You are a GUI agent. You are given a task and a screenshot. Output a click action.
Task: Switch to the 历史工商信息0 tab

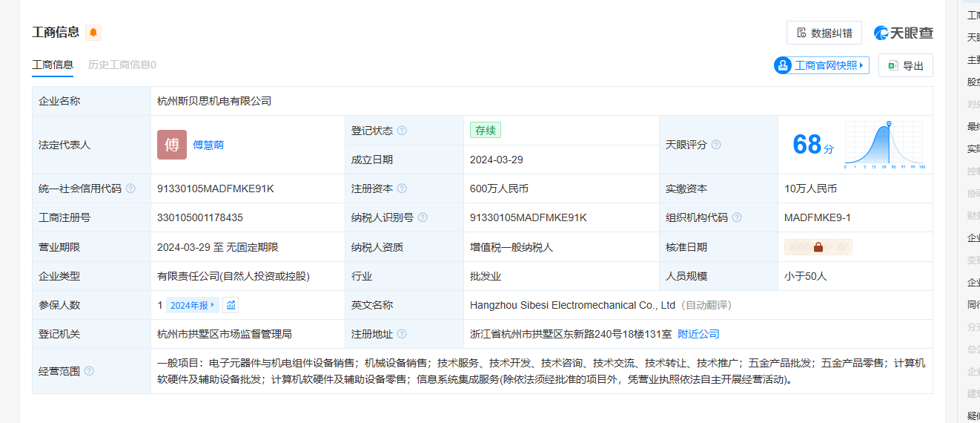point(122,65)
